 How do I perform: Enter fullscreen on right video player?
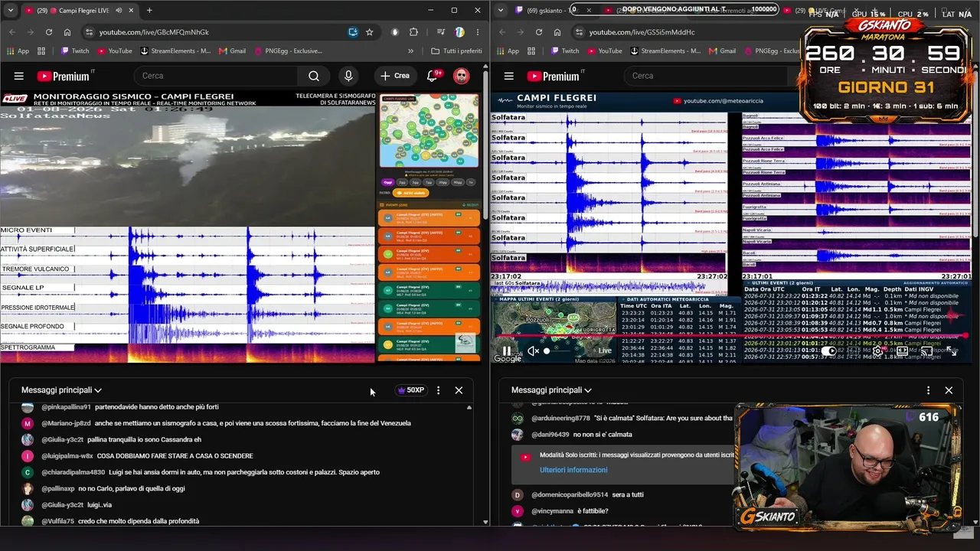click(x=951, y=351)
